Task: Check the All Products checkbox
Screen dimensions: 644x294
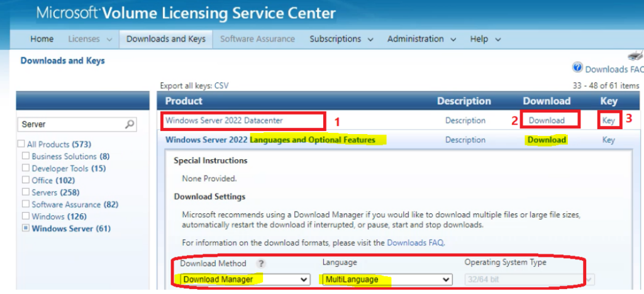Action: tap(21, 144)
